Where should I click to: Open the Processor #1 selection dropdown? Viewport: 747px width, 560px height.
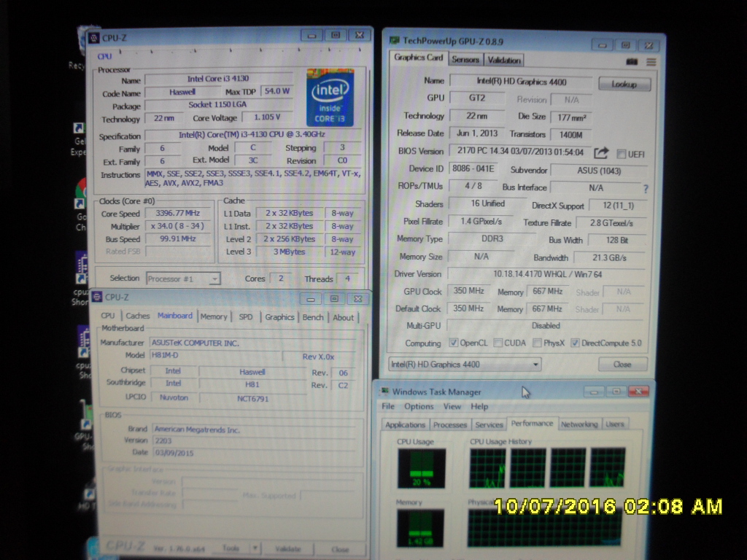click(x=183, y=279)
